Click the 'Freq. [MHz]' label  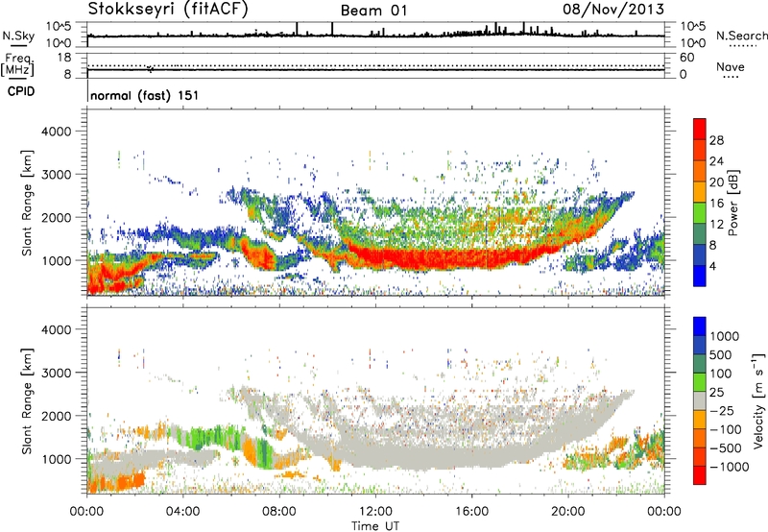(x=17, y=64)
